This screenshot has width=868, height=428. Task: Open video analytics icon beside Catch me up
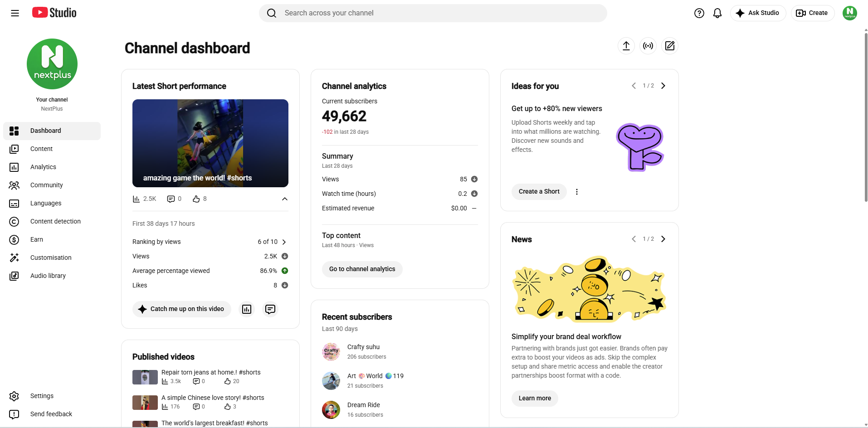coord(247,309)
